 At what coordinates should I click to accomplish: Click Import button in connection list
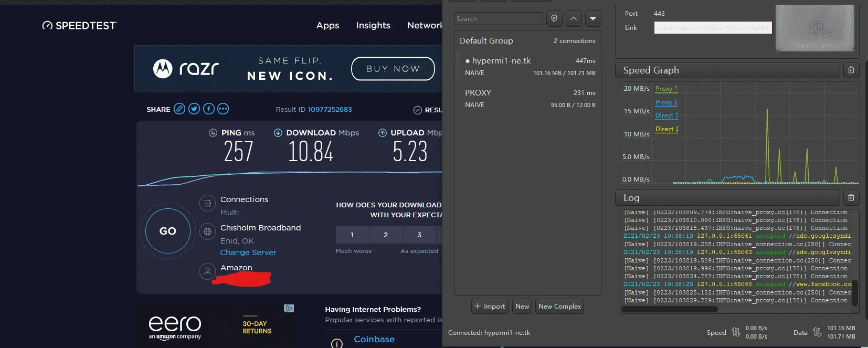tap(490, 306)
